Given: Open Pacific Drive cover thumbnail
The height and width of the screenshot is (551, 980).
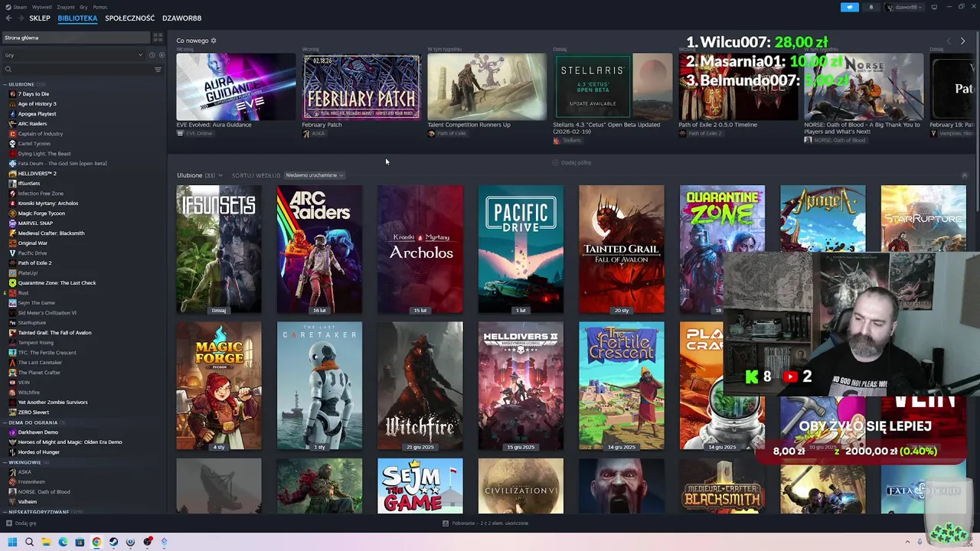Looking at the screenshot, I should (521, 249).
